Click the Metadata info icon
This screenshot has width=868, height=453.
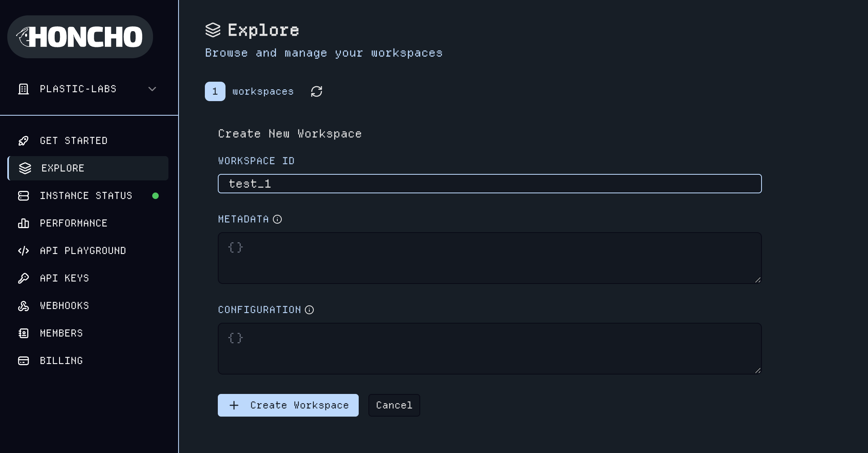click(277, 219)
